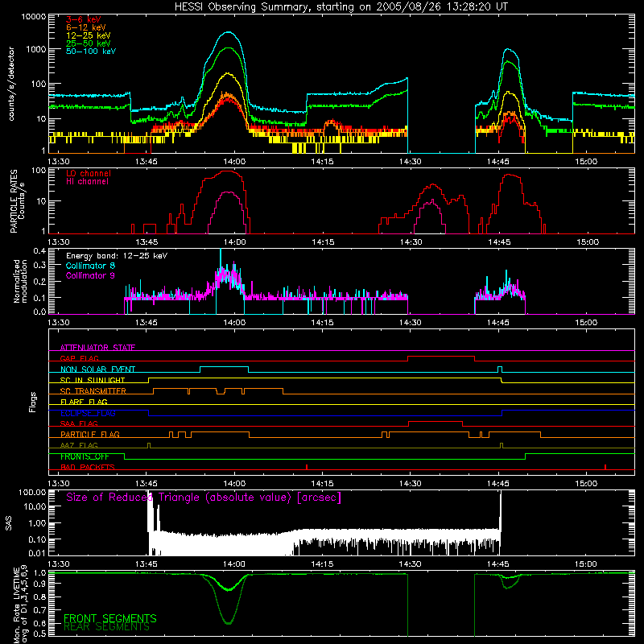Click the BAD_PACKETS flag label
The image size is (644, 644).
coord(88,467)
